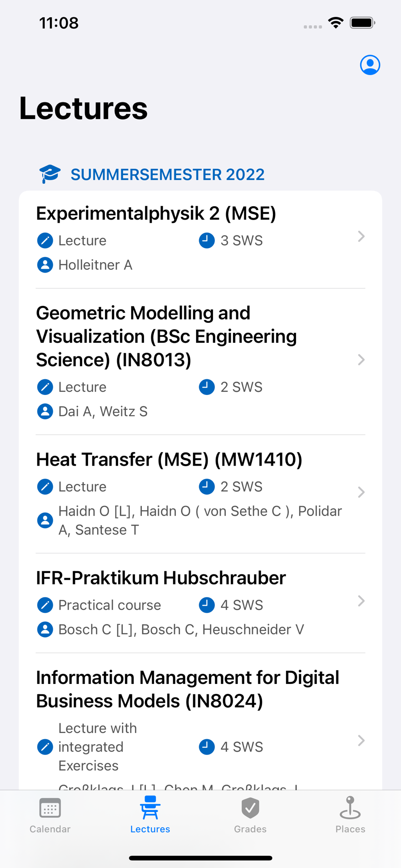Screen dimensions: 401x868
Task: Tap the graduation cap semester icon
Action: [x=50, y=174]
